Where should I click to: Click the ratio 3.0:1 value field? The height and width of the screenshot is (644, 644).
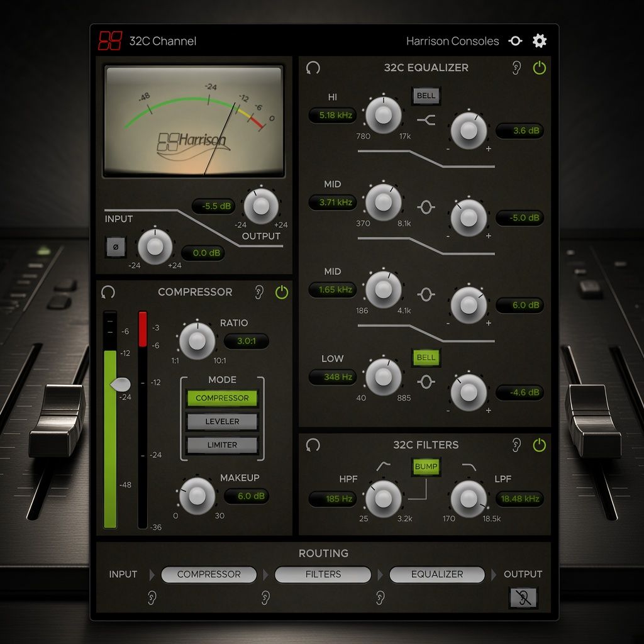[x=247, y=341]
